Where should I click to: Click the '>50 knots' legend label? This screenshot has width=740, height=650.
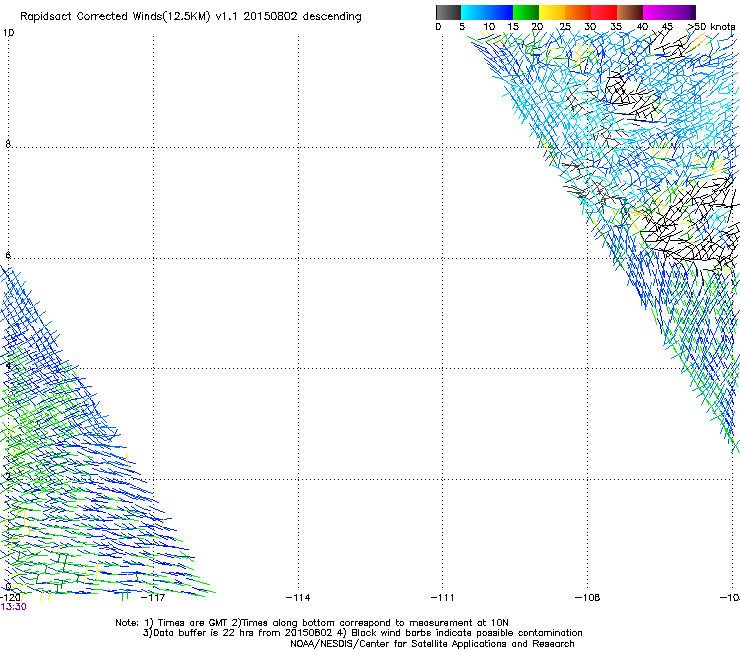pos(711,27)
